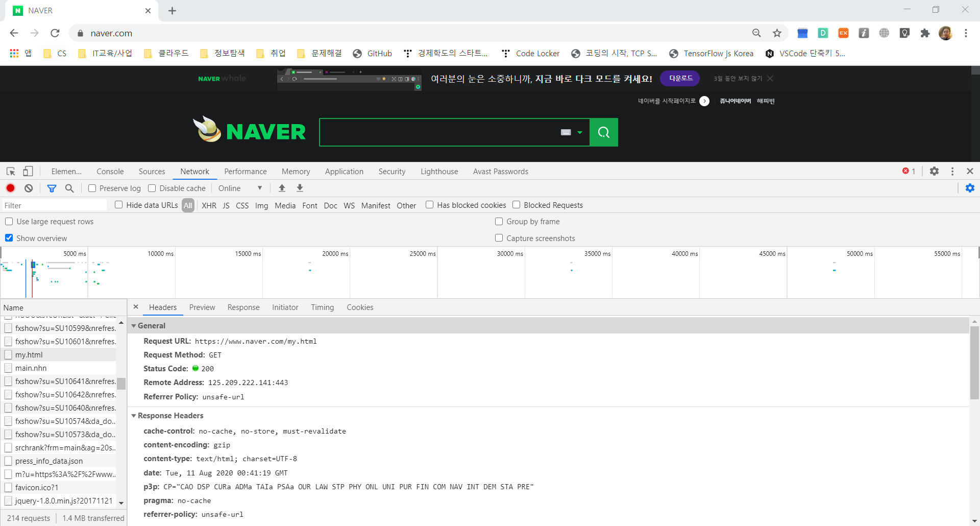Open Chrome three-dot menu
Screen dimensions: 980x526
[966, 33]
